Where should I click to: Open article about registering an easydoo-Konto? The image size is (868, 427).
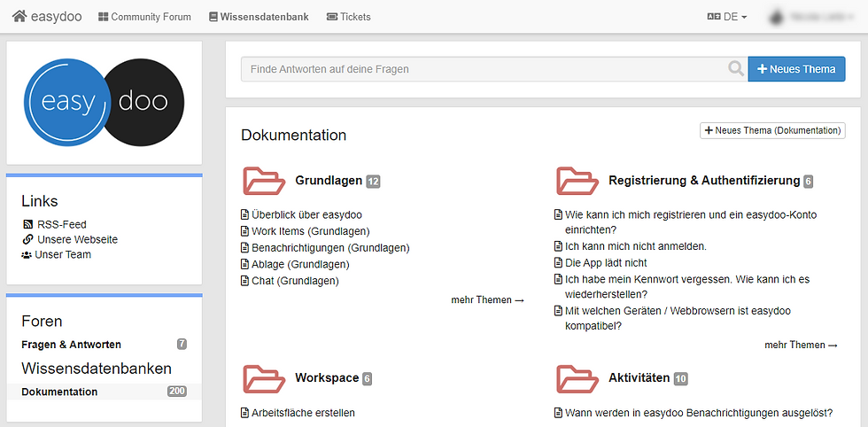[x=691, y=222]
